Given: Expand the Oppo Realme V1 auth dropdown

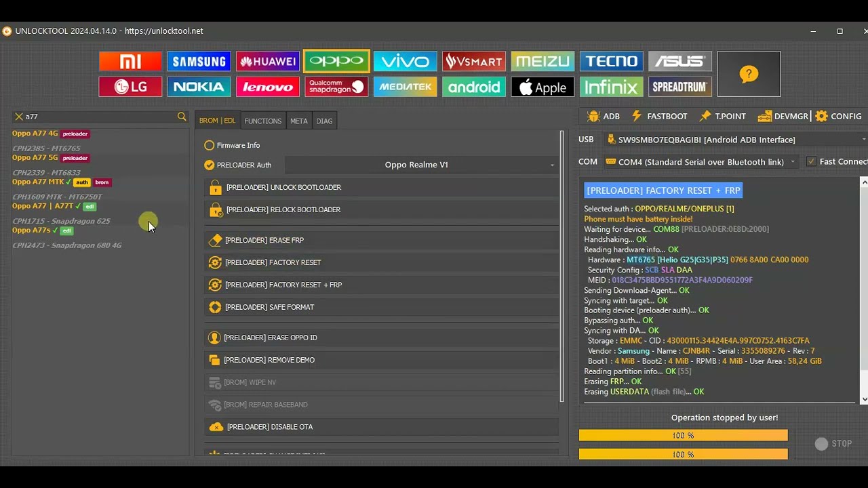Looking at the screenshot, I should click(420, 165).
